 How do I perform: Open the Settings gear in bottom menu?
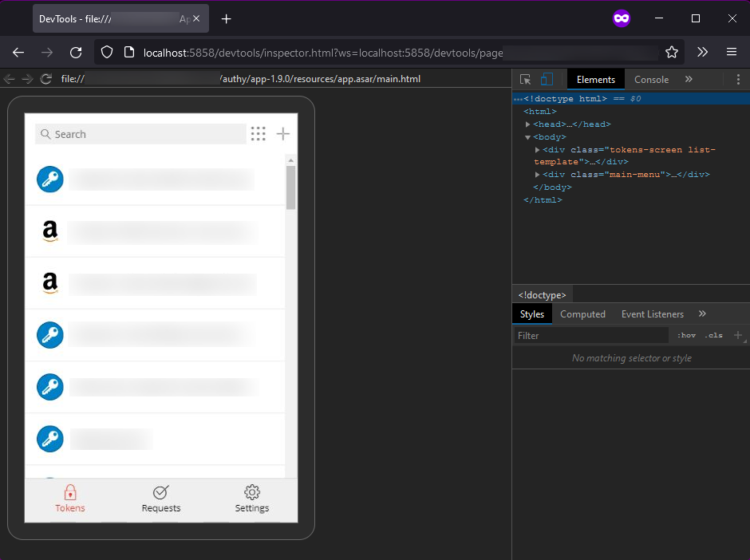point(252,493)
